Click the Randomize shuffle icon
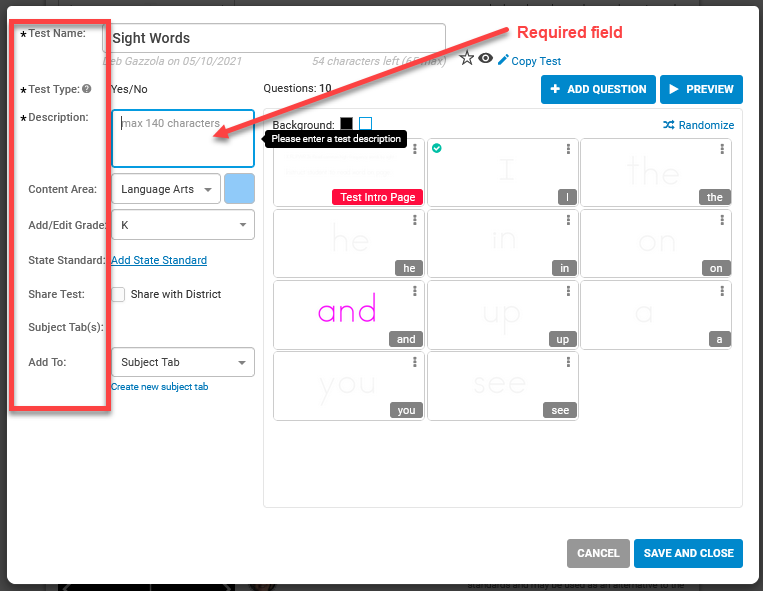Viewport: 763px width, 591px height. pyautogui.click(x=669, y=125)
